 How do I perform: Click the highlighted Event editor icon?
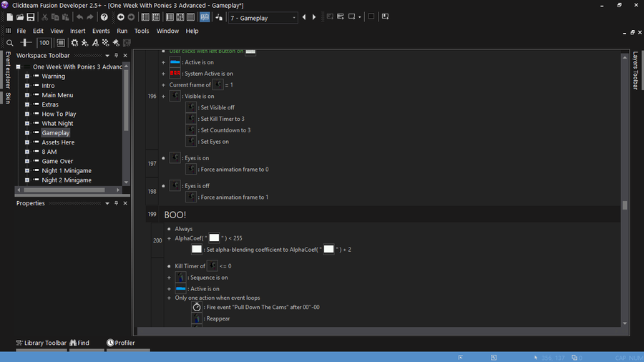tap(205, 17)
